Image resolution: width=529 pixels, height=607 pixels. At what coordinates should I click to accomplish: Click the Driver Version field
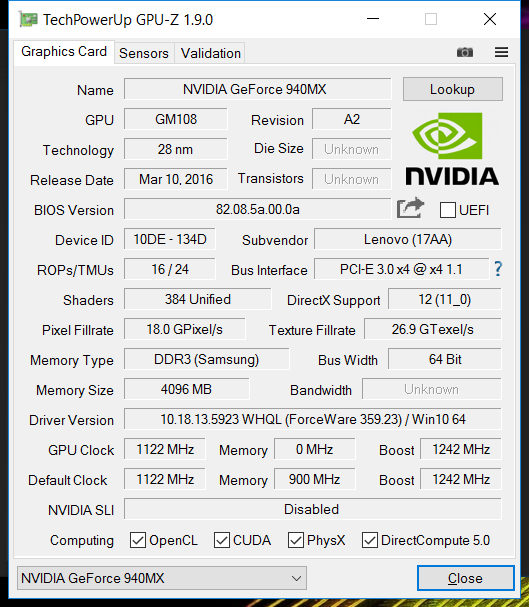312,419
